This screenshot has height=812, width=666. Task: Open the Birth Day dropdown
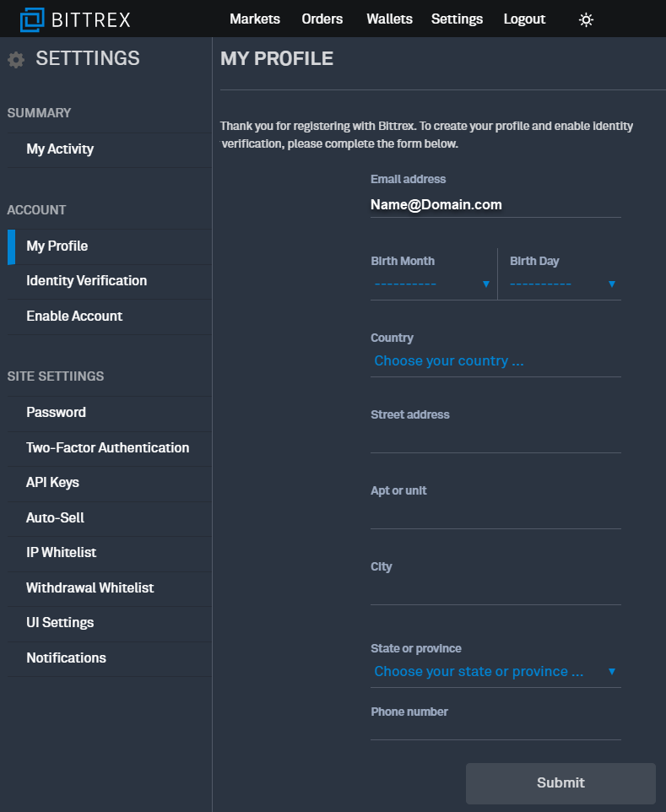pos(563,284)
